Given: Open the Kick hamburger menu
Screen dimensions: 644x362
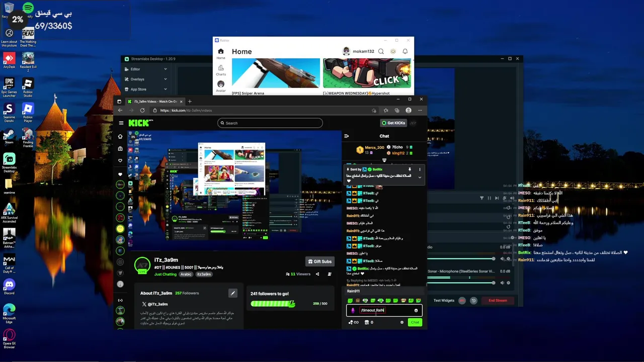Looking at the screenshot, I should [121, 123].
